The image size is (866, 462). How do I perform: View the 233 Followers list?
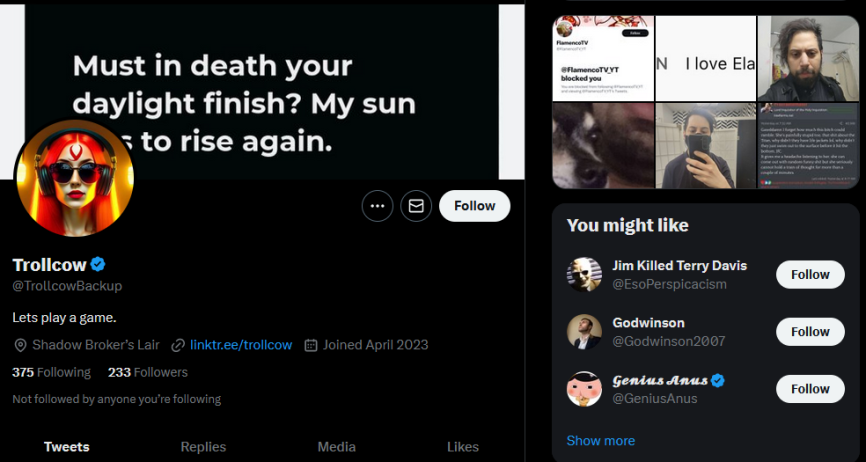pos(147,372)
